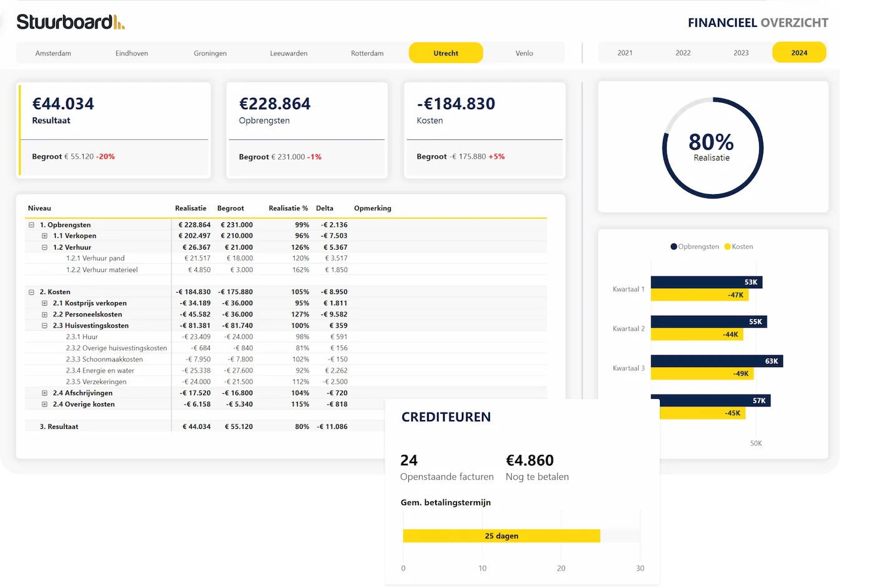Click the €44.034 Resultaat card
The height and width of the screenshot is (588, 874).
click(114, 130)
